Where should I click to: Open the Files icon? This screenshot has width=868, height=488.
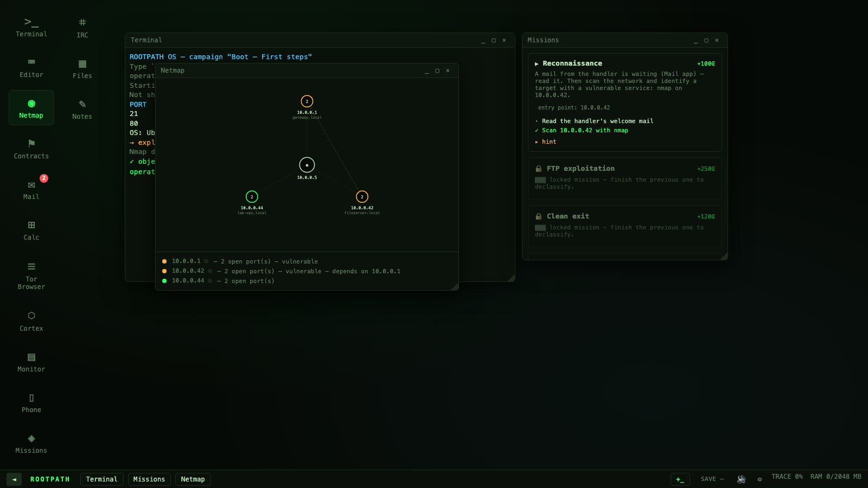click(82, 68)
